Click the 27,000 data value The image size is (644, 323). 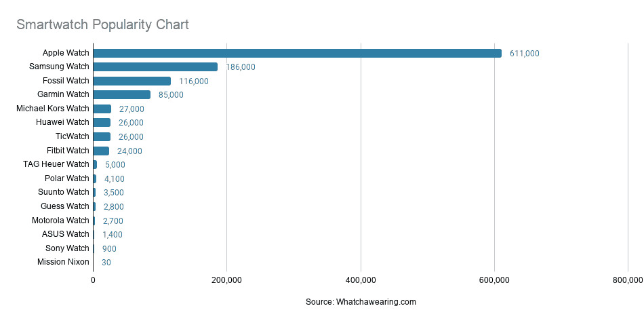(132, 109)
